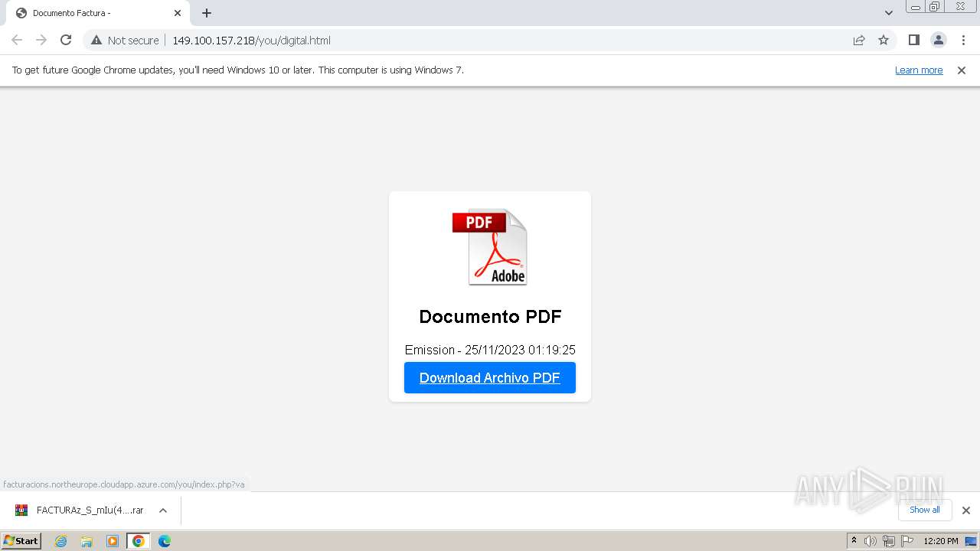The height and width of the screenshot is (551, 980).
Task: Expand the download item options chevron
Action: pyautogui.click(x=162, y=510)
